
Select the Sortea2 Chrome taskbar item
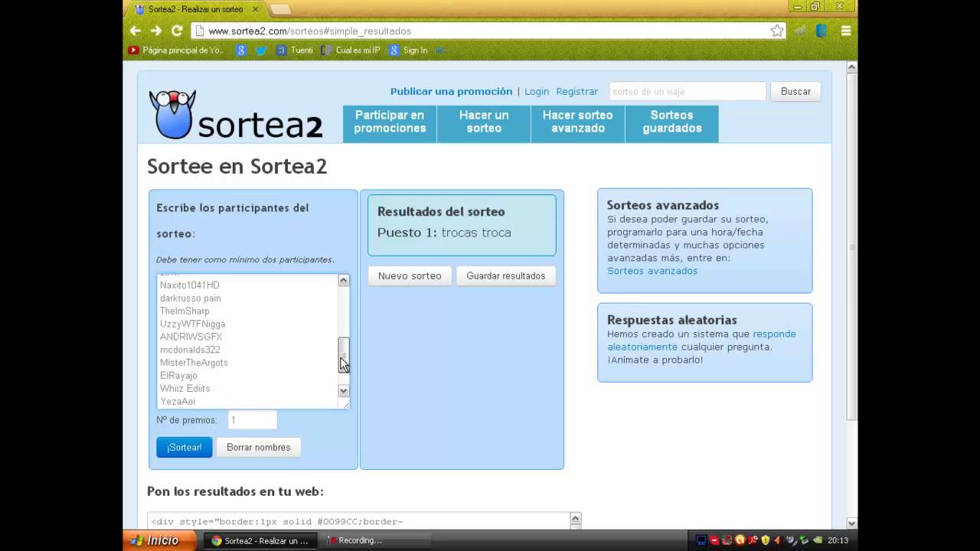(x=260, y=540)
